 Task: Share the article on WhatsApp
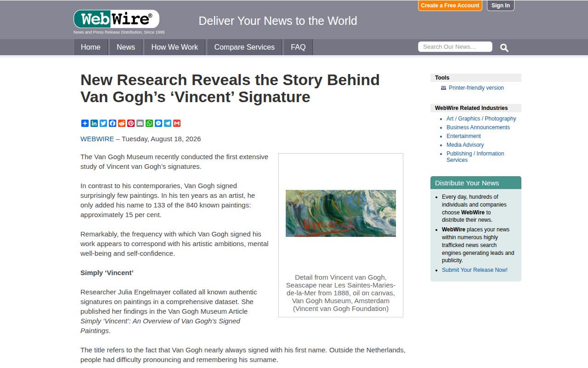(149, 123)
